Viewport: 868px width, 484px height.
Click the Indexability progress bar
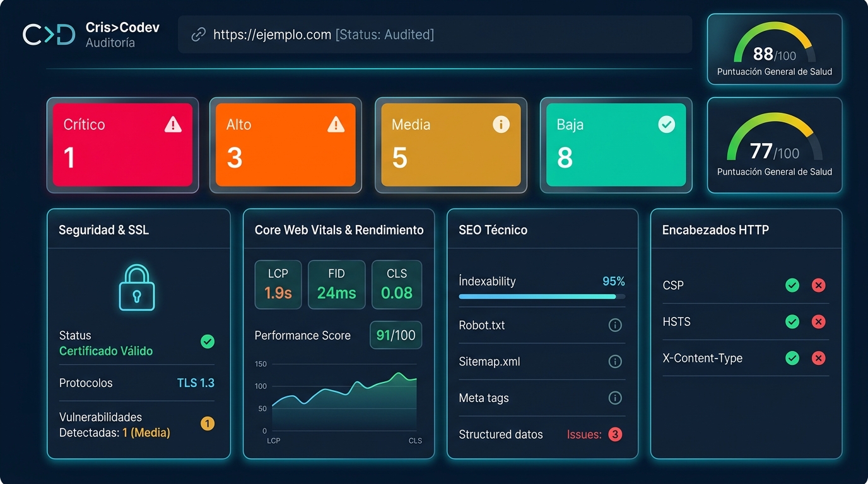tap(542, 296)
